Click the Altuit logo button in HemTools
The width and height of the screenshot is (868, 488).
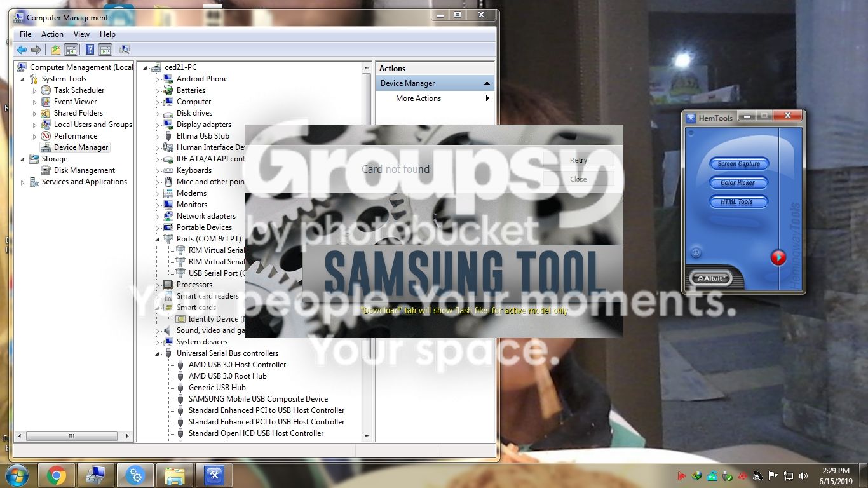(710, 278)
